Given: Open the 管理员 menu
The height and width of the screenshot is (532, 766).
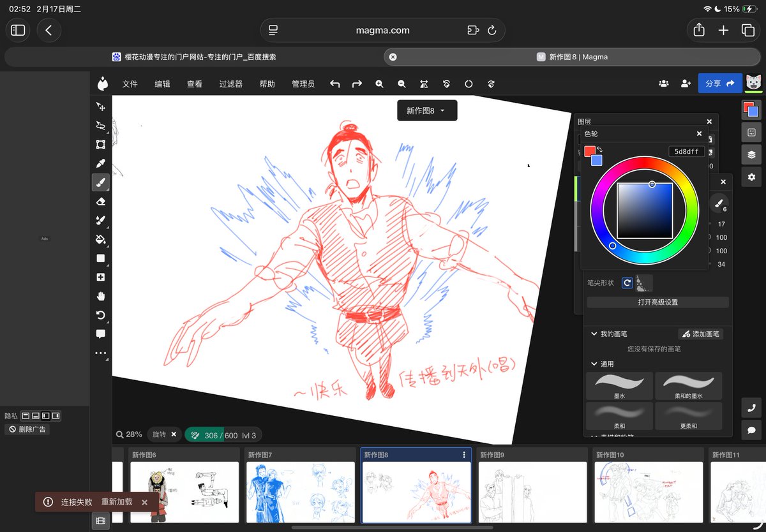Looking at the screenshot, I should coord(303,84).
